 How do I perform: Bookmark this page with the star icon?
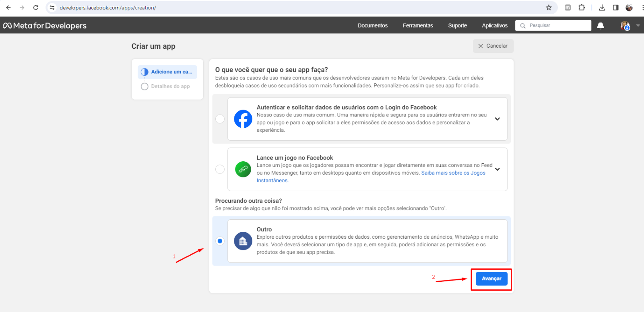(x=549, y=8)
